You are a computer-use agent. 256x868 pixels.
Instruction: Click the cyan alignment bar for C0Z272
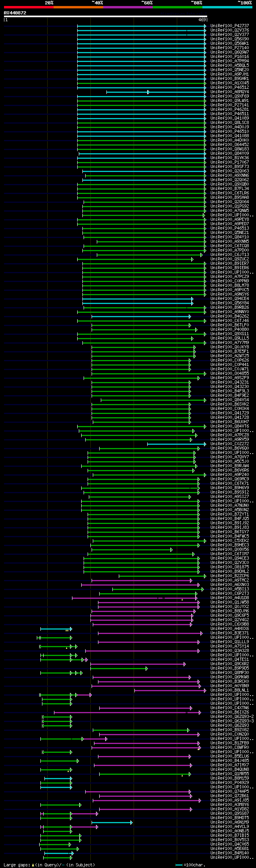[x=177, y=444]
